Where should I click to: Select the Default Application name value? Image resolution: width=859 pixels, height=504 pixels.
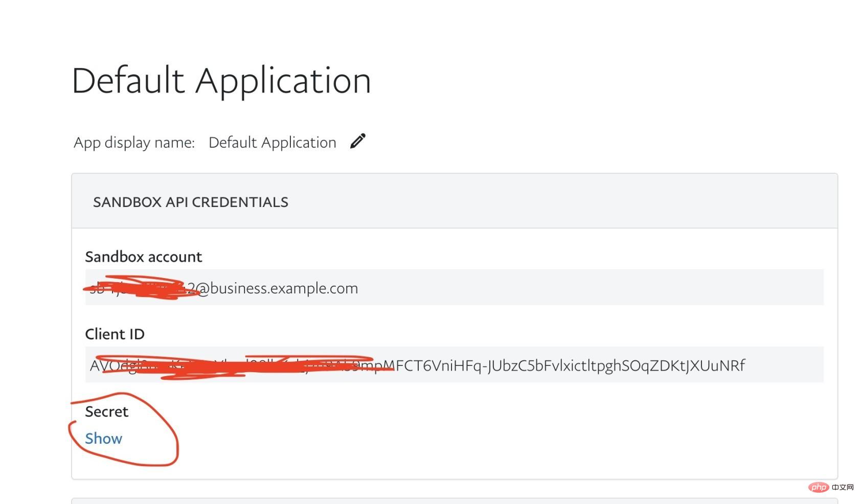tap(272, 143)
